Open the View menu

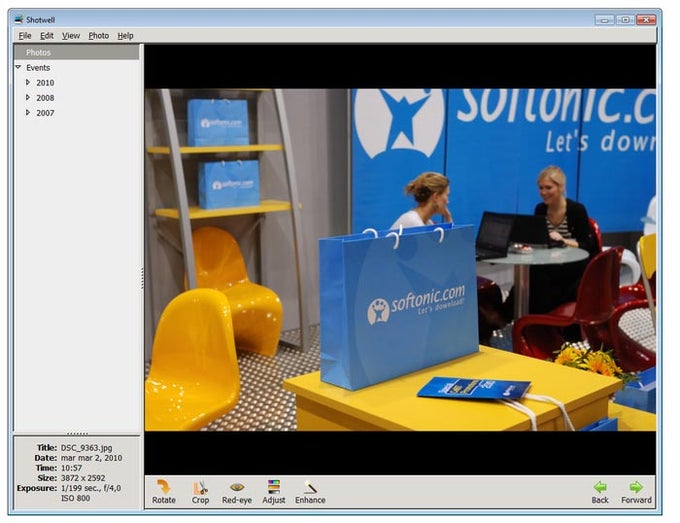coord(71,36)
